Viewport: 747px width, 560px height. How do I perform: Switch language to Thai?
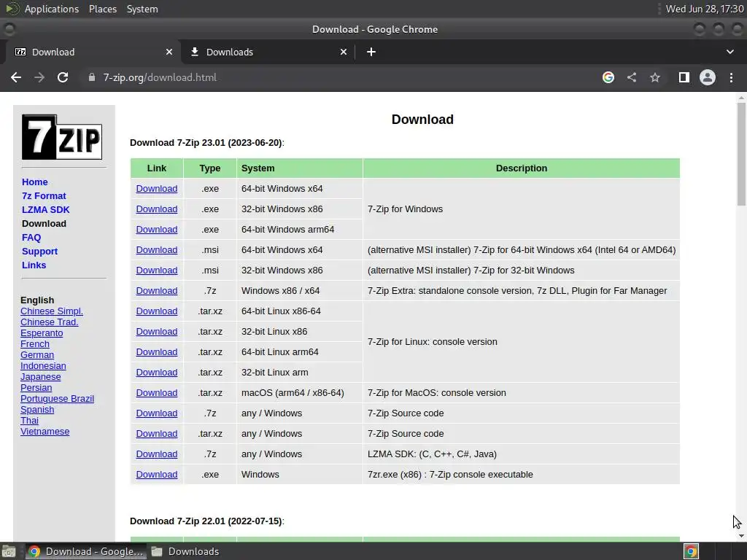pos(29,421)
